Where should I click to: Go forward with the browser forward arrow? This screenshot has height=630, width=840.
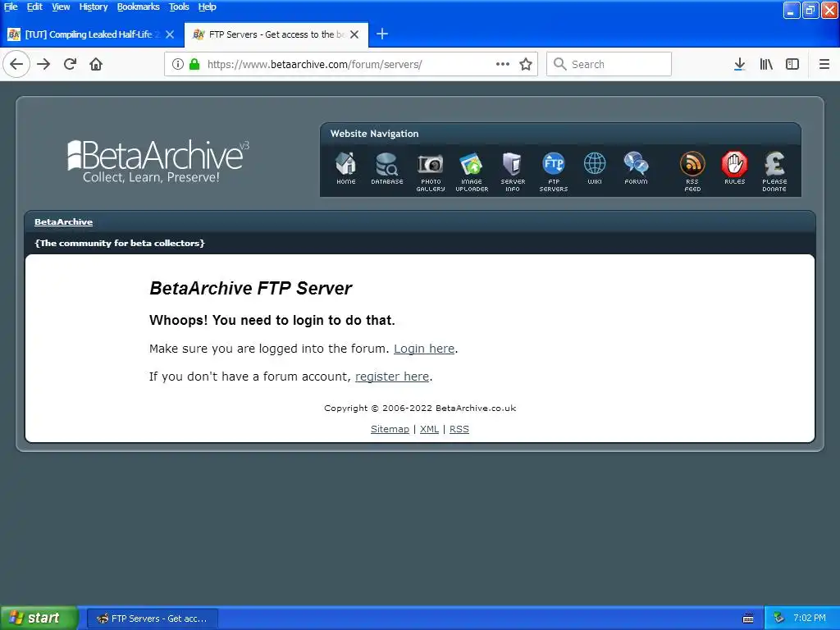tap(43, 64)
